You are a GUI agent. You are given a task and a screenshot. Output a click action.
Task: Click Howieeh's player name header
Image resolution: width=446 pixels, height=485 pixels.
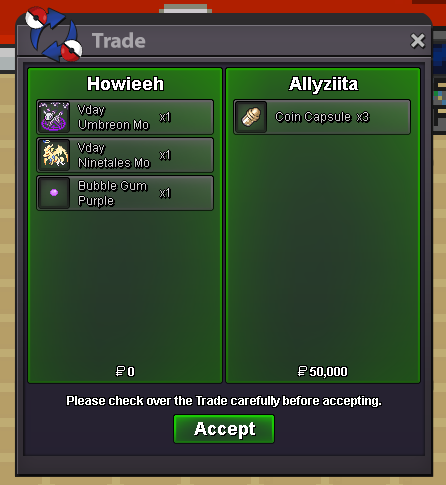point(125,84)
